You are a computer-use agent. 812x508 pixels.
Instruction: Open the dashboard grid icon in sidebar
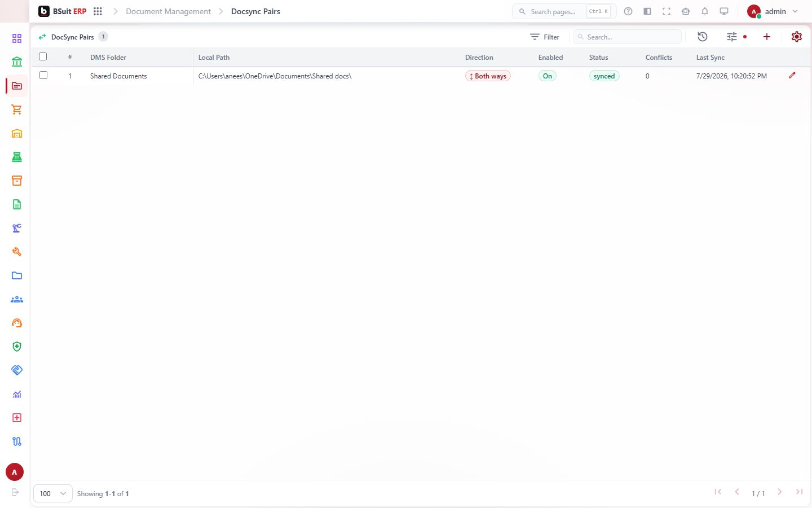coord(17,38)
